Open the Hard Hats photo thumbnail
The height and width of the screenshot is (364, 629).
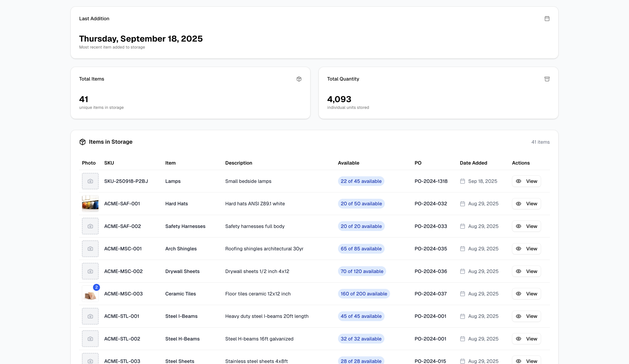coord(90,204)
